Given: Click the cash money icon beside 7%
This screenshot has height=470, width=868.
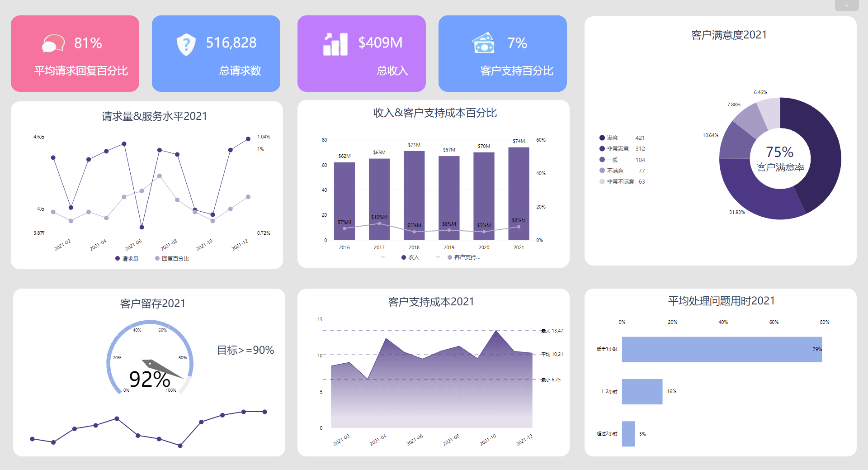Looking at the screenshot, I should (x=484, y=43).
